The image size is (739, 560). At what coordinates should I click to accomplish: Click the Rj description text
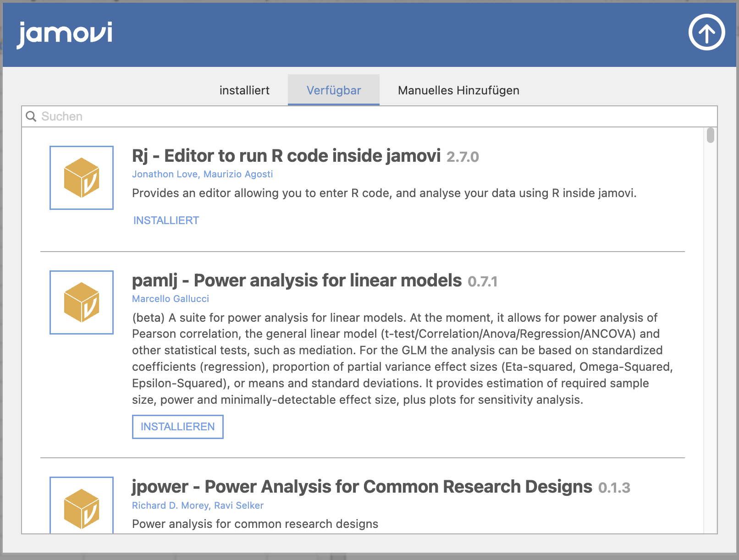(384, 193)
